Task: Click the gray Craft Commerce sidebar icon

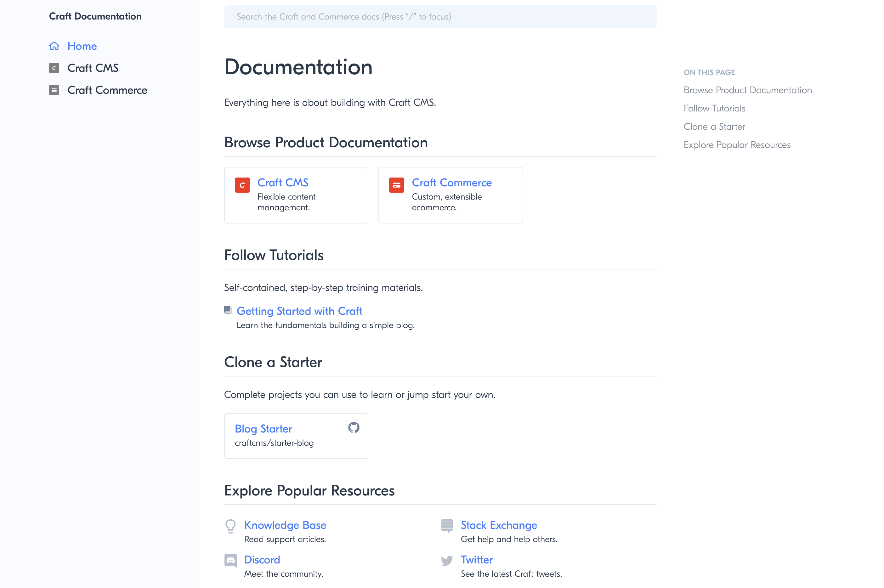Action: pos(54,90)
